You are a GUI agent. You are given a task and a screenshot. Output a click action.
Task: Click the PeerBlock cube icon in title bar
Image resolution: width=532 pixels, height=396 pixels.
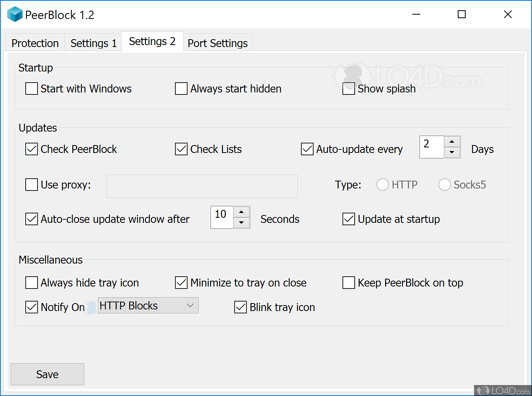pyautogui.click(x=15, y=15)
